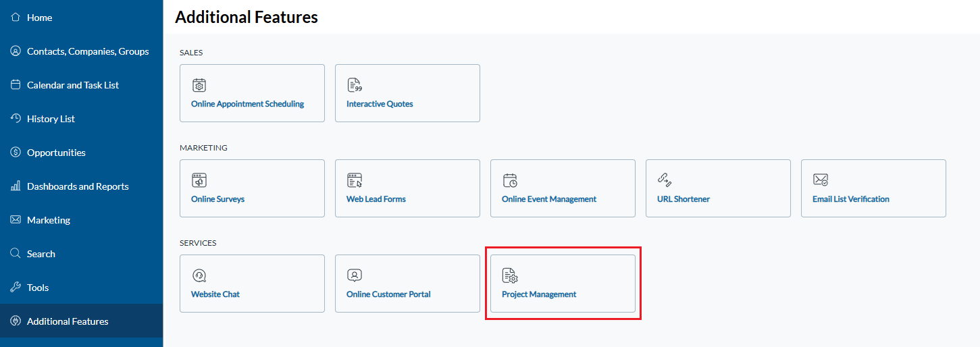Open Home in the sidebar
The width and height of the screenshot is (980, 347).
81,18
